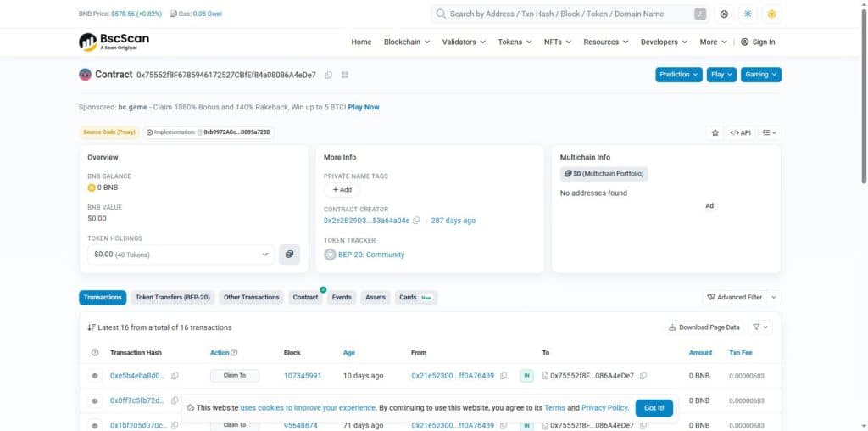The width and height of the screenshot is (868, 431).
Task: Switch to Token Transfers (BEP-20) tab
Action: pyautogui.click(x=173, y=298)
